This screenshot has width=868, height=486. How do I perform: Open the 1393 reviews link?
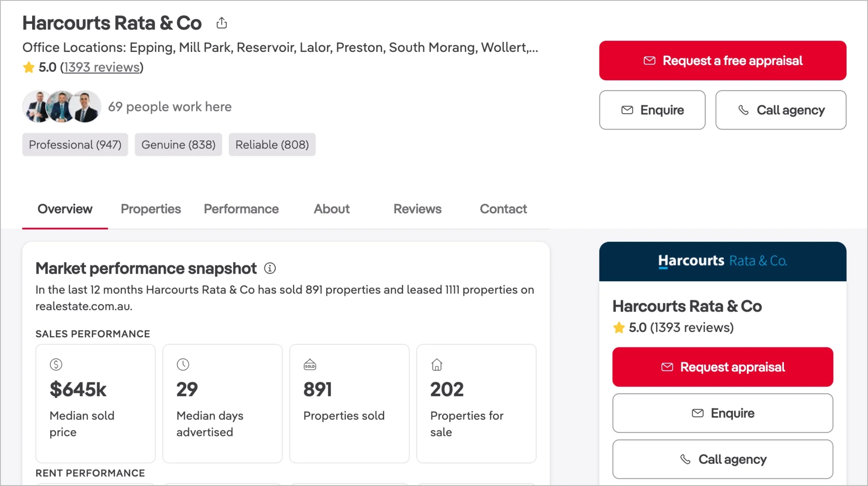point(102,67)
